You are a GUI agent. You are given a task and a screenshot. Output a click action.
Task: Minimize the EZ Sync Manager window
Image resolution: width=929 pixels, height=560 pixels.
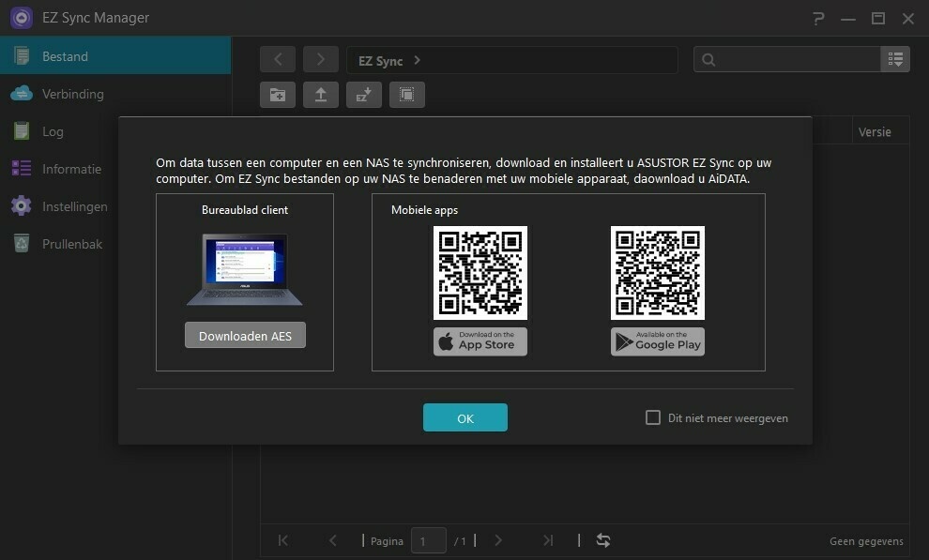(x=848, y=19)
